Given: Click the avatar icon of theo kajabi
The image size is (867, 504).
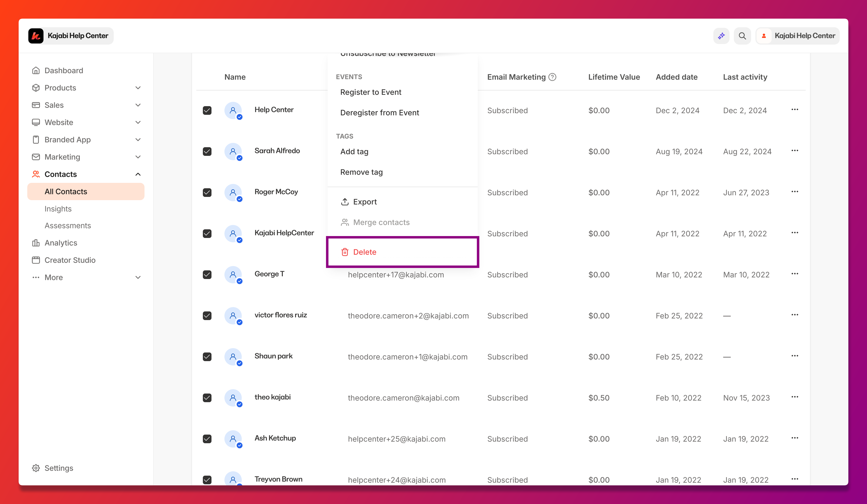Looking at the screenshot, I should 233,398.
